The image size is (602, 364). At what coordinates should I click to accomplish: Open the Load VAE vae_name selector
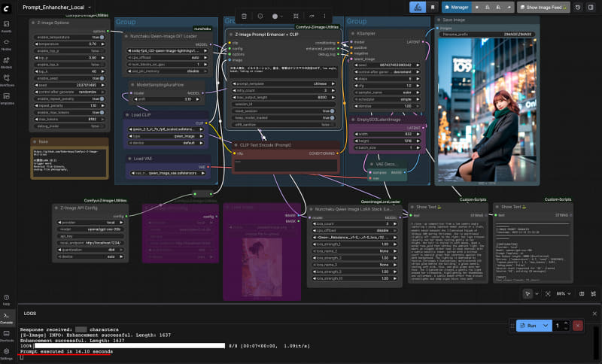pos(169,173)
